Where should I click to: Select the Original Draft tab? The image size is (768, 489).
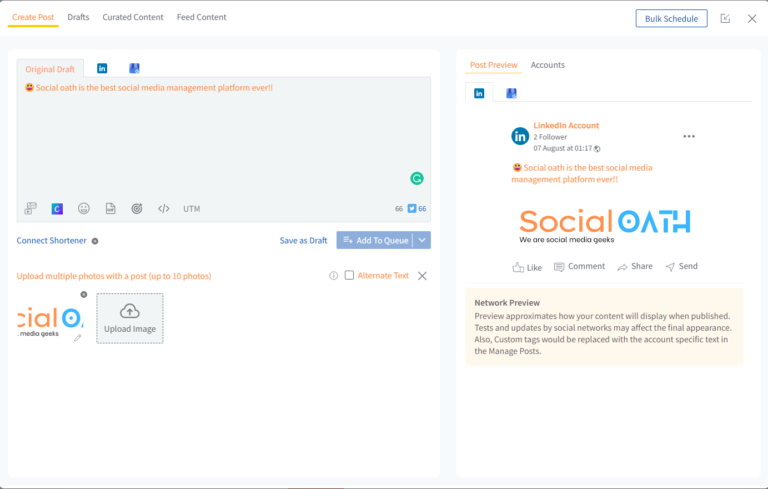[x=50, y=69]
